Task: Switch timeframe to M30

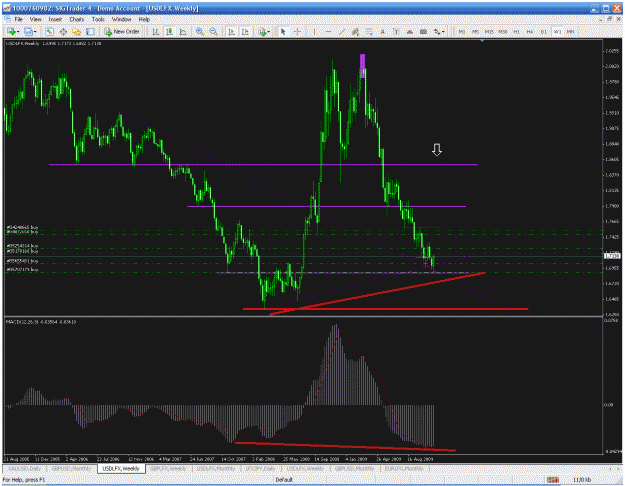Action: coord(503,31)
